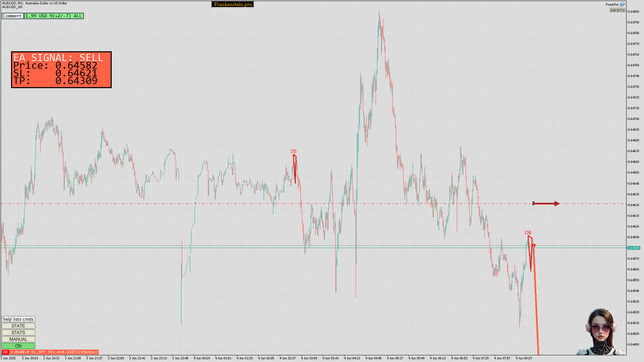Click the FrankPro graduation cap icon
Viewport: 644px width, 362px height.
[x=623, y=4]
